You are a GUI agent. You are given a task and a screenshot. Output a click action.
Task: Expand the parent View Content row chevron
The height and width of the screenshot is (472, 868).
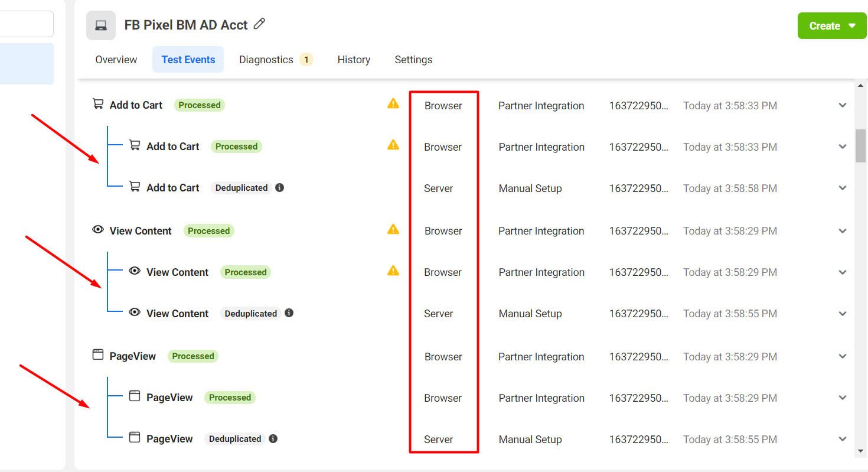coord(843,231)
